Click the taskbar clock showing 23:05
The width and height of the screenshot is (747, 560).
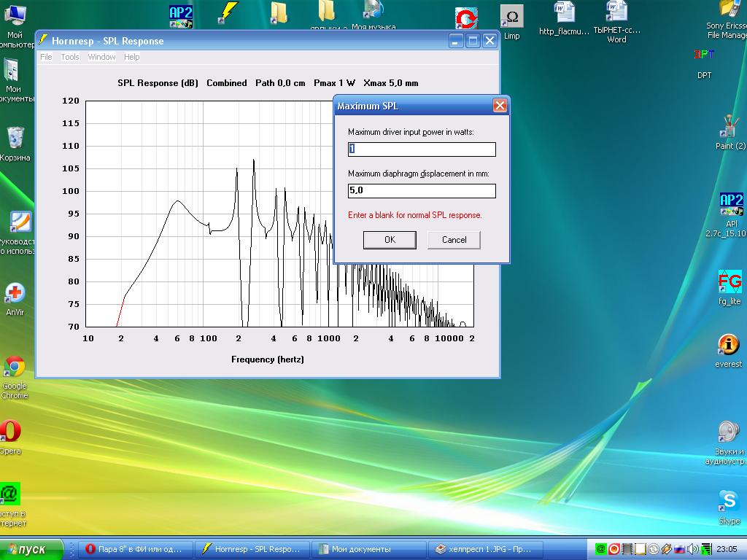pos(727,549)
